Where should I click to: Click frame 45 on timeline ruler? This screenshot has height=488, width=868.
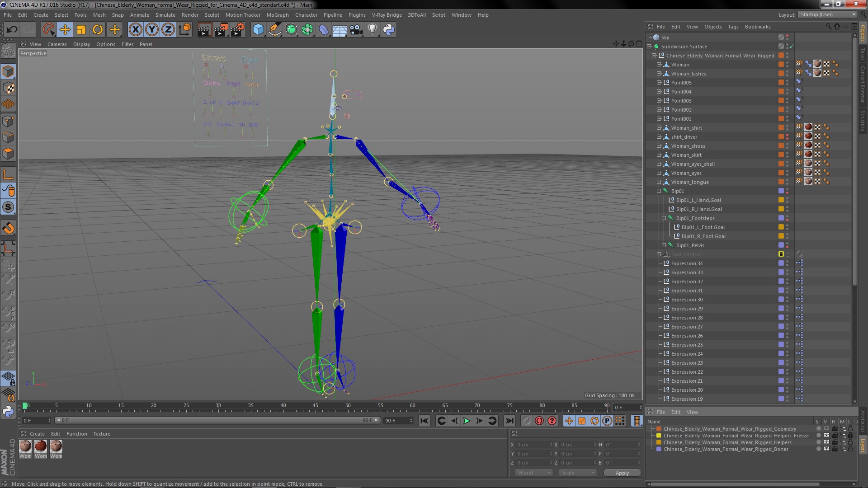(x=315, y=406)
